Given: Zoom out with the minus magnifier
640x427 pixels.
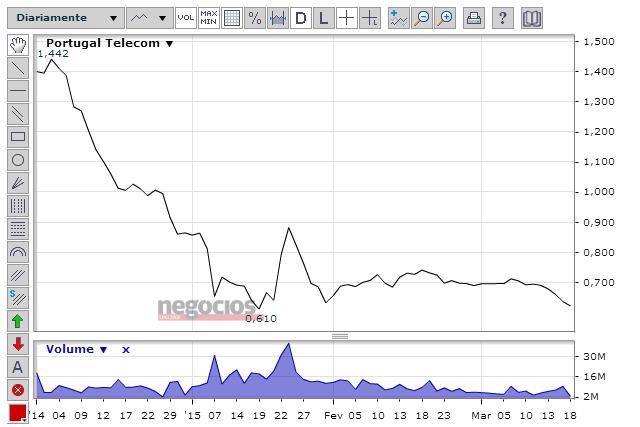Looking at the screenshot, I should point(422,18).
